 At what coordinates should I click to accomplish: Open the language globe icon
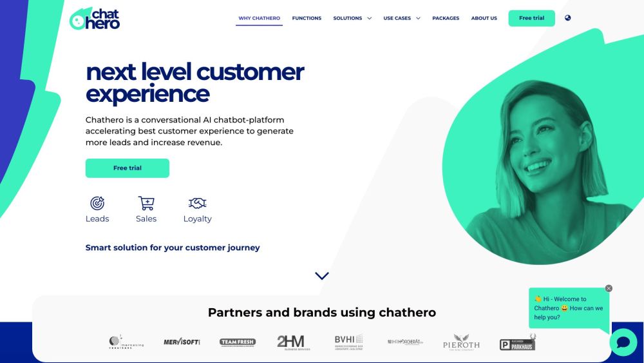[x=567, y=18]
